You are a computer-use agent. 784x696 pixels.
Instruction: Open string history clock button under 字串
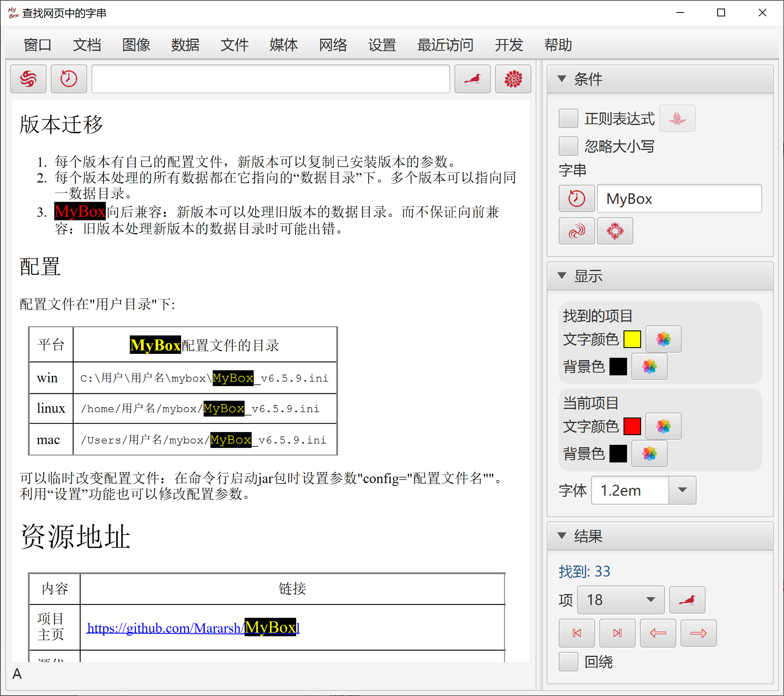[577, 198]
